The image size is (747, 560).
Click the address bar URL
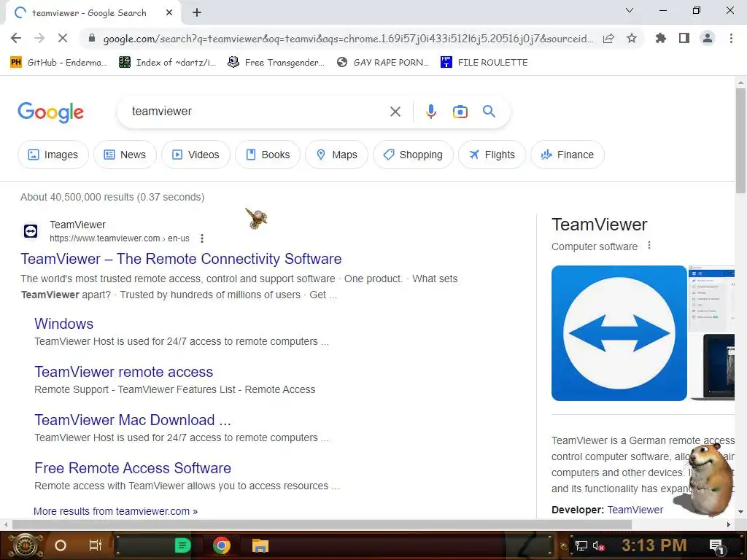pyautogui.click(x=348, y=39)
